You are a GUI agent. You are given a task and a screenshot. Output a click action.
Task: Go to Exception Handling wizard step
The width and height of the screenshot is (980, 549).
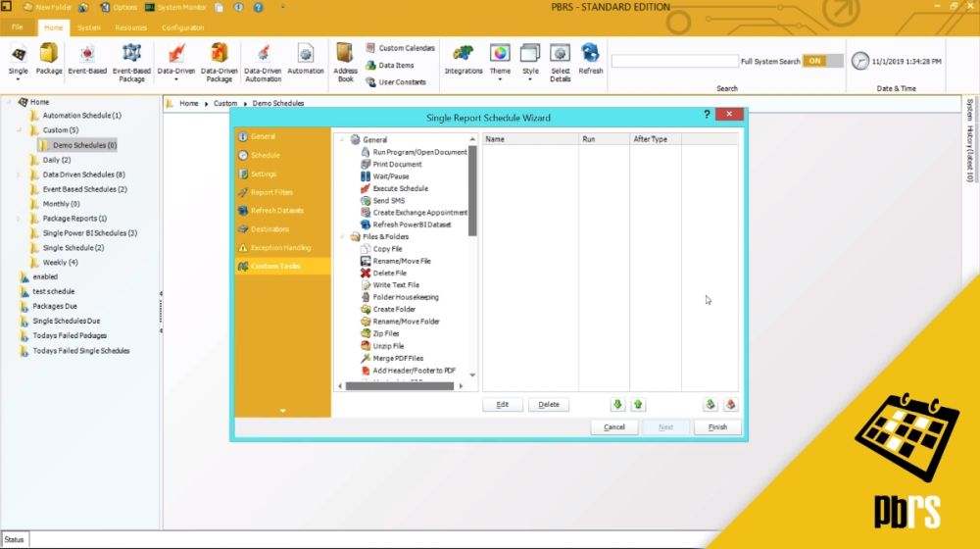pos(282,248)
